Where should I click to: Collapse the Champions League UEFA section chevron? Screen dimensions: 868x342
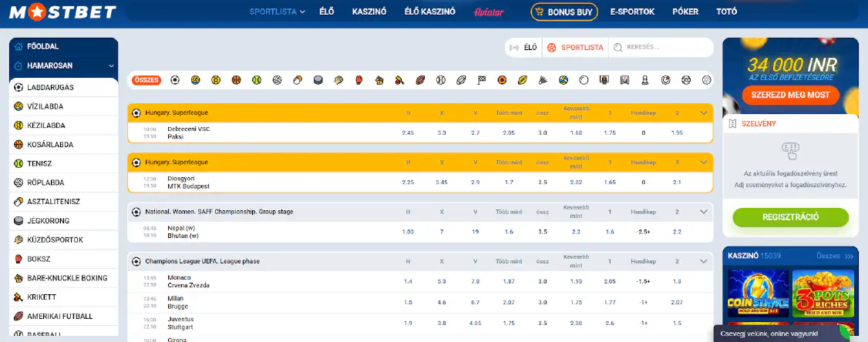703,261
